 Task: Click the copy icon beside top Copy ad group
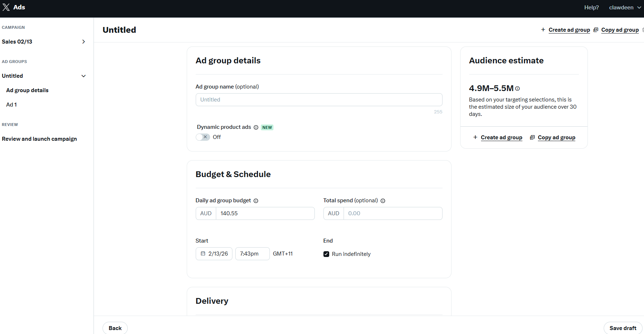tap(596, 30)
